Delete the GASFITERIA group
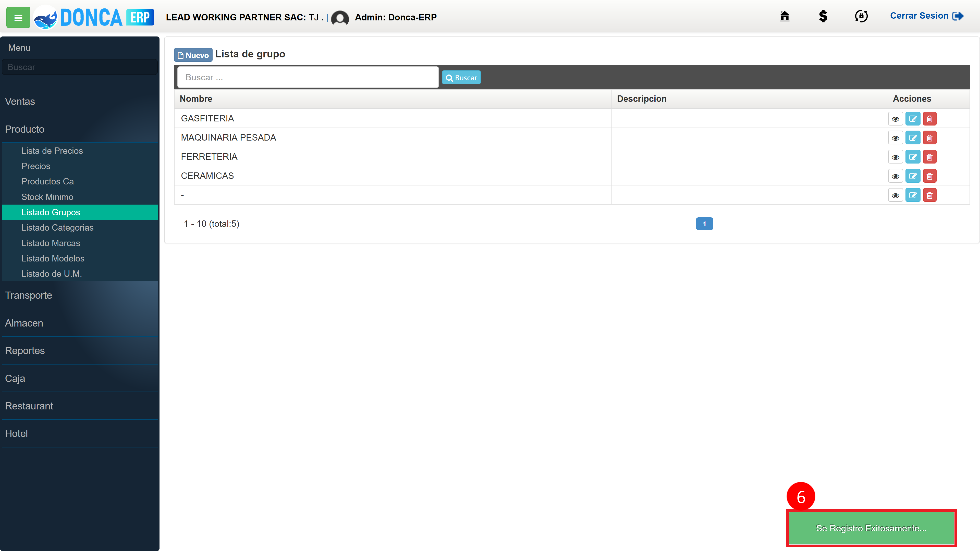 tap(929, 119)
